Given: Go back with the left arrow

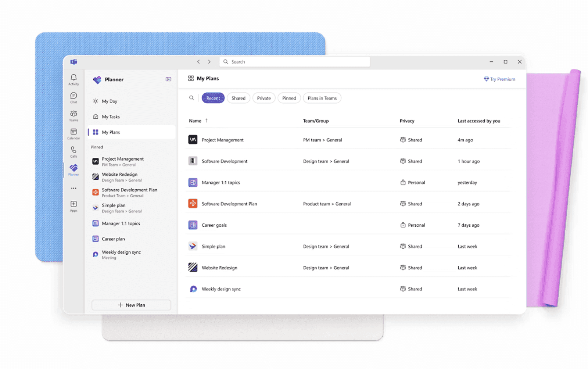Looking at the screenshot, I should pyautogui.click(x=198, y=62).
